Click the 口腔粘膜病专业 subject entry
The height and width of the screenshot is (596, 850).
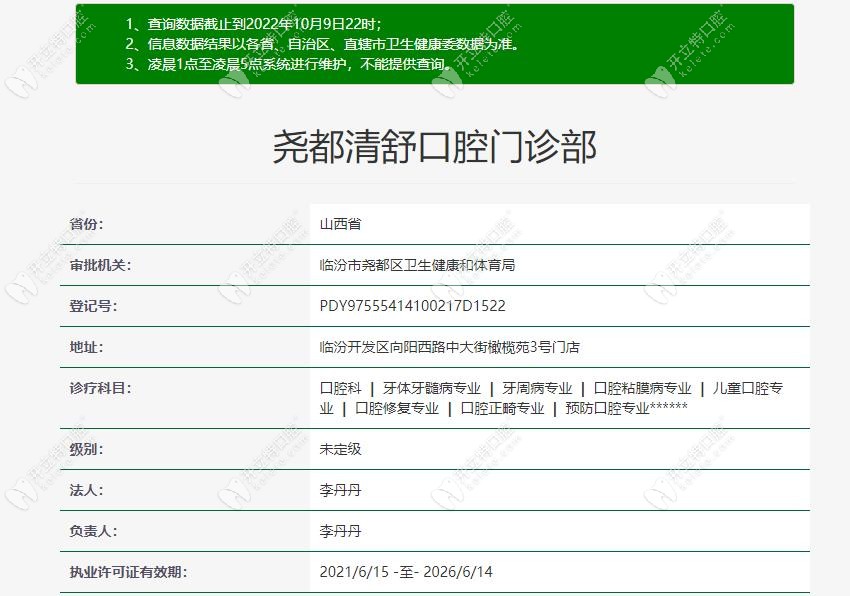tap(642, 388)
